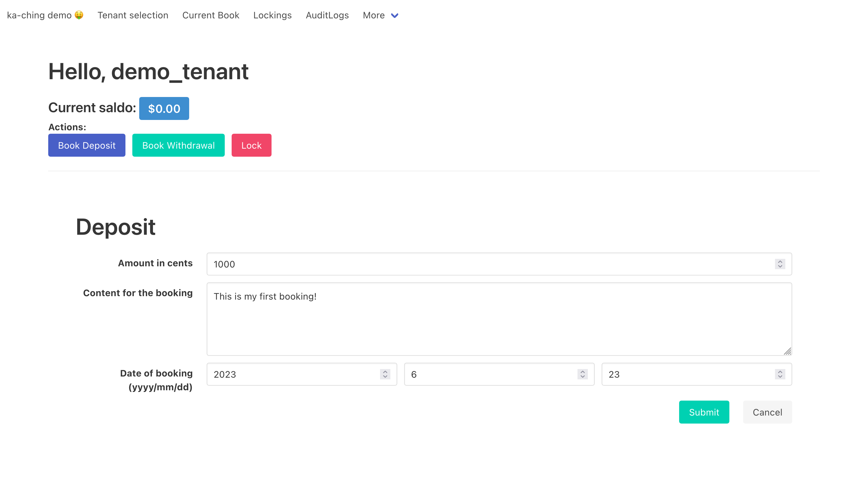
Task: Click the month field stepper arrows
Action: [x=582, y=374]
